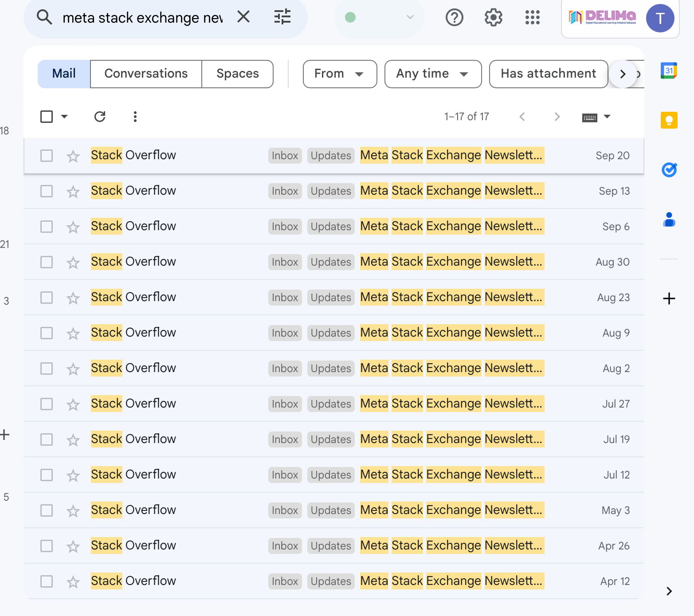Image resolution: width=694 pixels, height=616 pixels.
Task: Open Google Keep side panel icon
Action: [x=669, y=120]
